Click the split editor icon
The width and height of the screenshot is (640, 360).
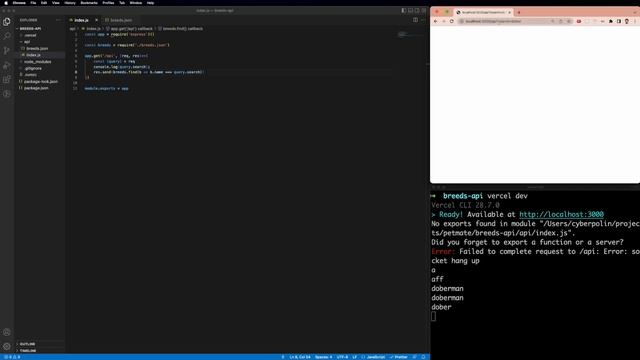[x=415, y=20]
